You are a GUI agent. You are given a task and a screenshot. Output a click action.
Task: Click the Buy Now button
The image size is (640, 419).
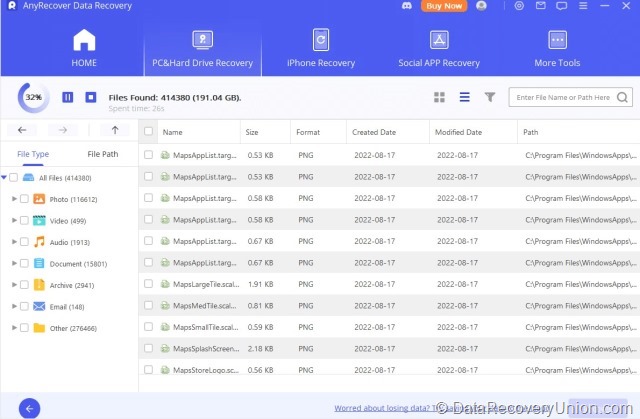tap(444, 6)
